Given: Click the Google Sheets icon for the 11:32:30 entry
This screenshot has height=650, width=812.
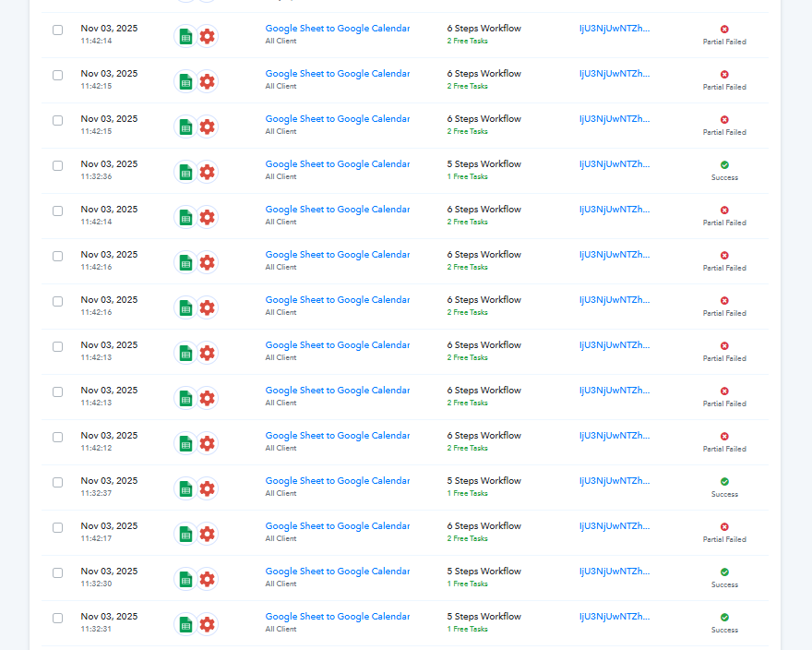Looking at the screenshot, I should 185,580.
